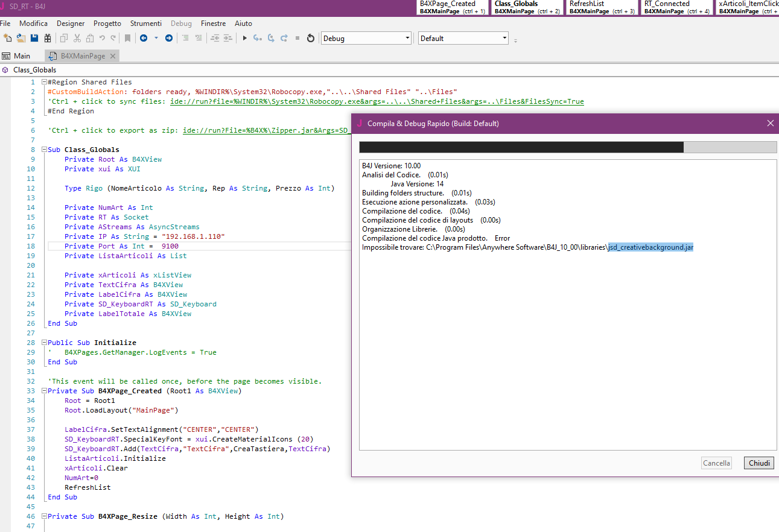Viewport: 779px width, 532px height.
Task: Click the Stop square icon
Action: click(297, 38)
